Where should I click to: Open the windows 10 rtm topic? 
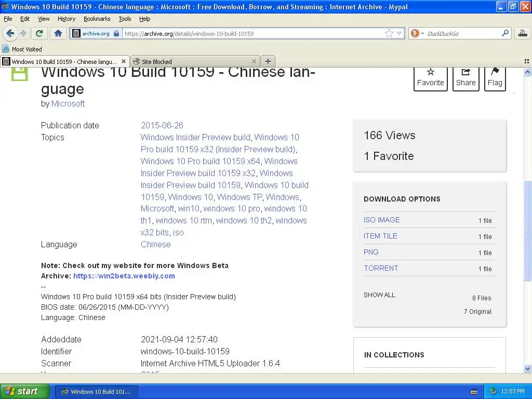(x=183, y=220)
